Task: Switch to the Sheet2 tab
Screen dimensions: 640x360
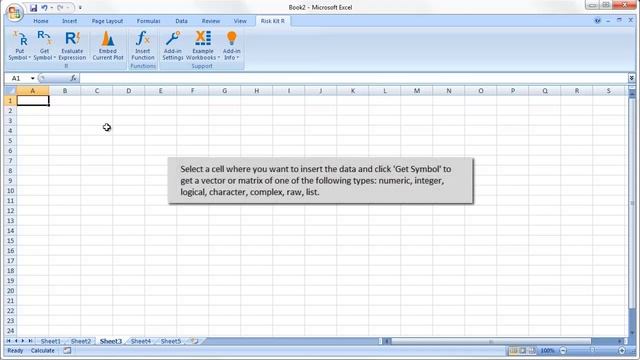Action: pyautogui.click(x=81, y=341)
